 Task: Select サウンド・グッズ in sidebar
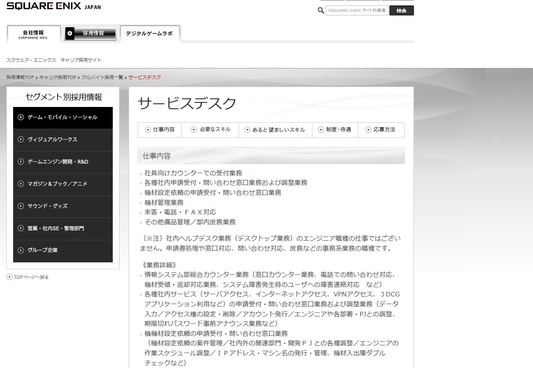[x=63, y=206]
